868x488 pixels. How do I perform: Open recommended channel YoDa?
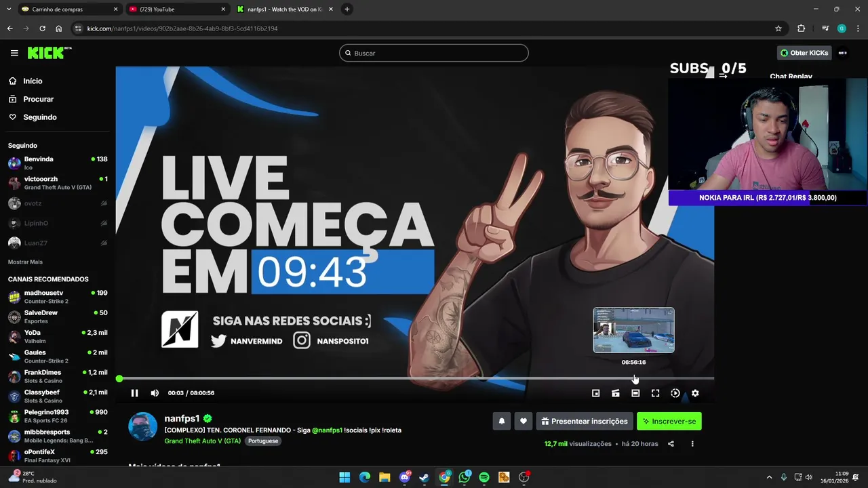tap(58, 337)
